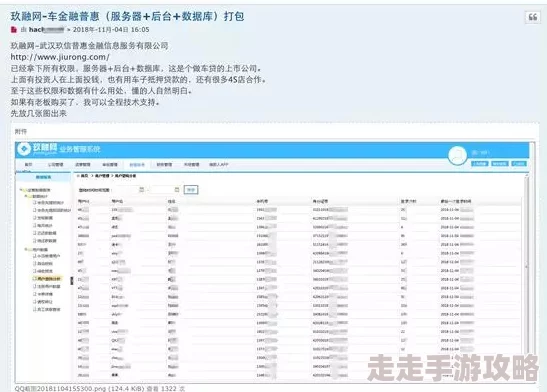Open the http://www.jiurong.com/ link
547x392 pixels.
pyautogui.click(x=60, y=57)
